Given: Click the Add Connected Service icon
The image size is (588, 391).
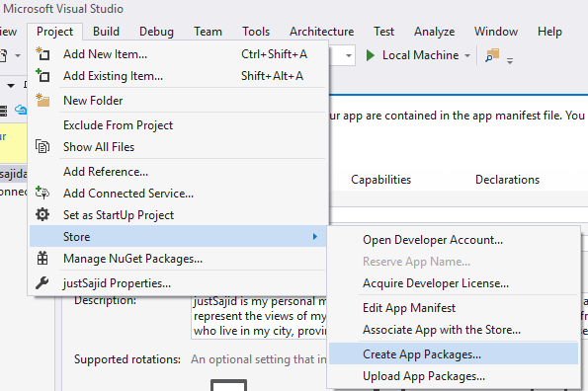Looking at the screenshot, I should (42, 193).
